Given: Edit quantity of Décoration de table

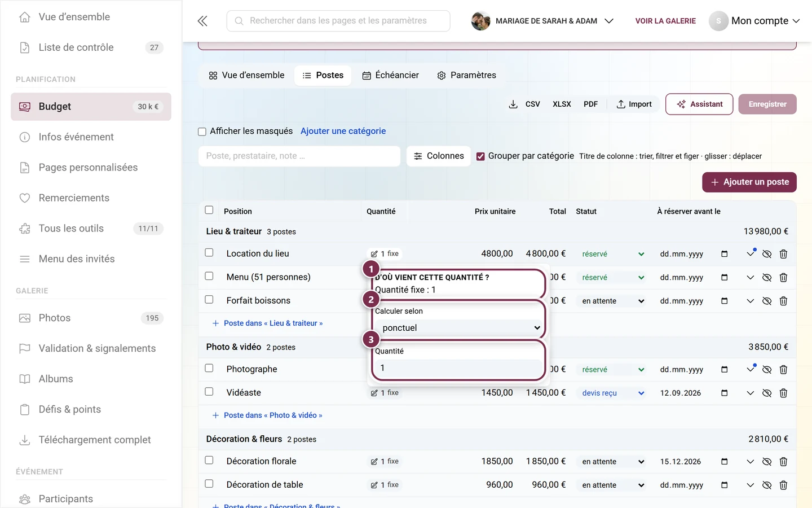Looking at the screenshot, I should pyautogui.click(x=385, y=485).
